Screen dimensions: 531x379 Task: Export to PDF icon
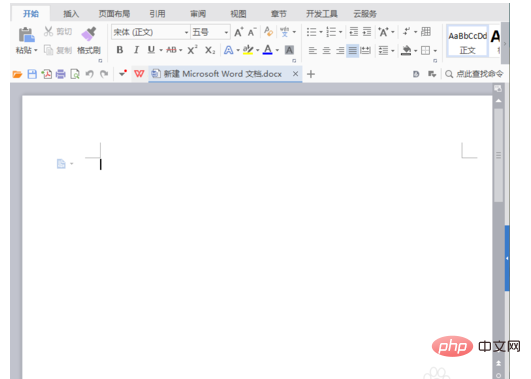point(46,74)
